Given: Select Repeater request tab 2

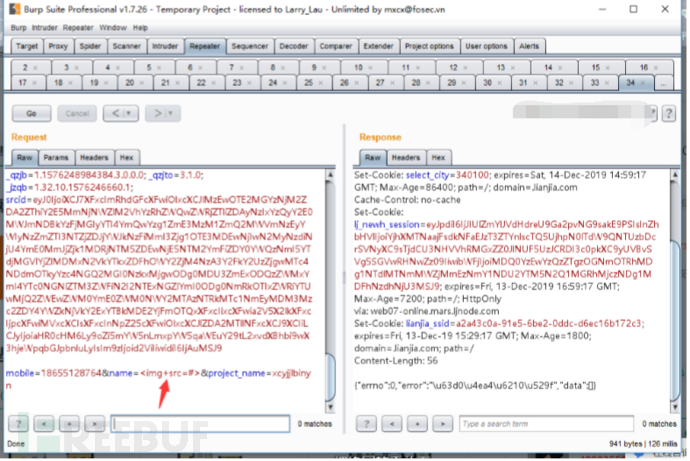Looking at the screenshot, I should (x=25, y=67).
